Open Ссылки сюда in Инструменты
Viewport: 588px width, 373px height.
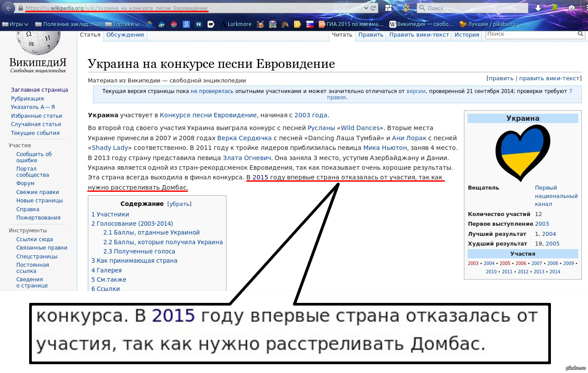tap(34, 239)
